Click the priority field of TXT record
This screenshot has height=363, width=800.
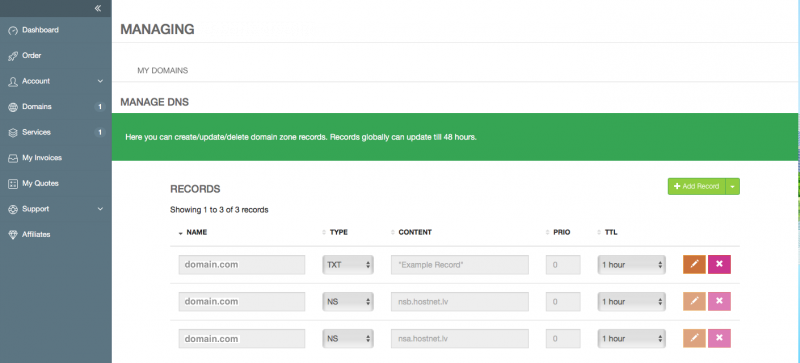[x=563, y=265]
